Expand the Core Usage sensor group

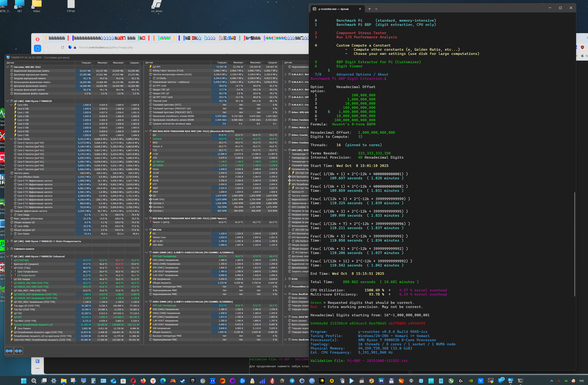pyautogui.click(x=11, y=215)
